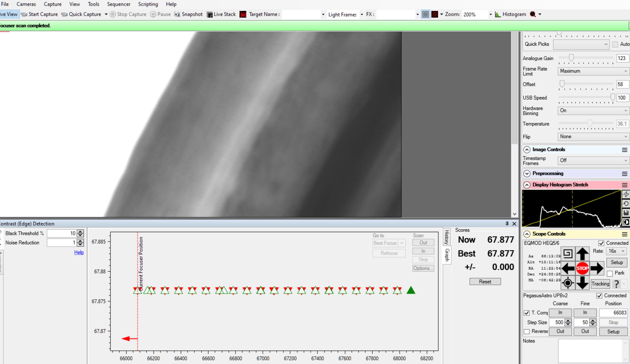
Task: Click the red STOP scope button
Action: click(x=582, y=268)
